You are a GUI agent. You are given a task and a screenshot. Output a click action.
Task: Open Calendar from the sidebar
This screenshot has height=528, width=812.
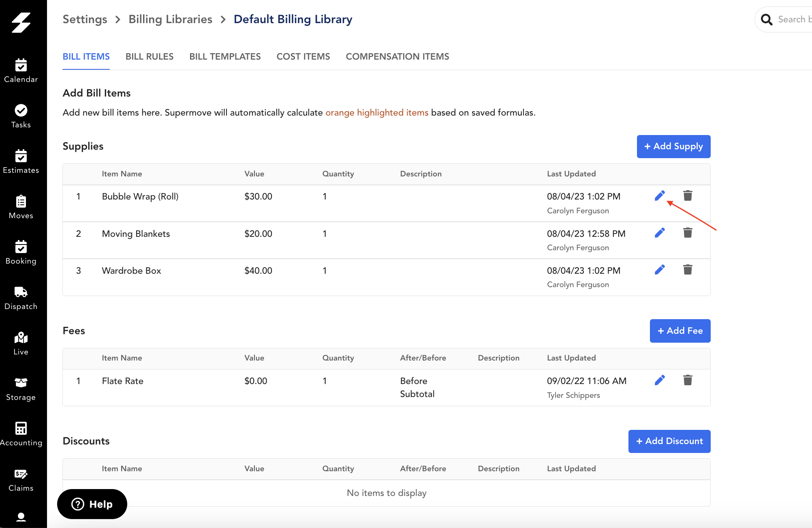(21, 71)
